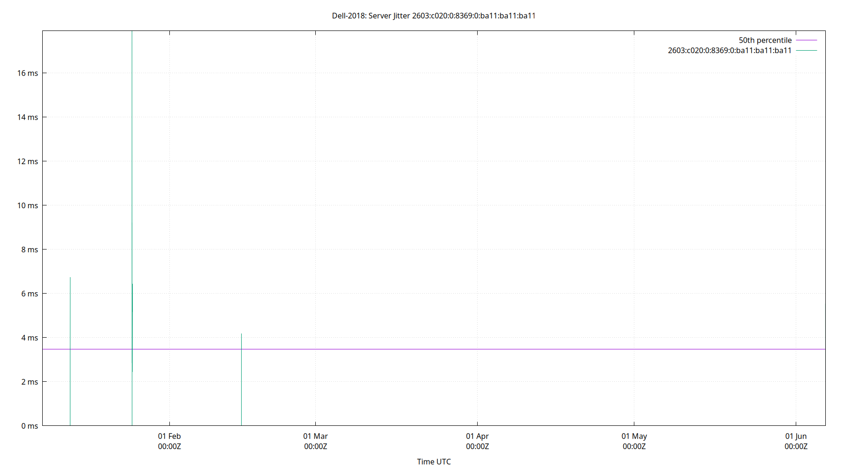Select the 01 May axis label
868x469 pixels.
point(634,436)
